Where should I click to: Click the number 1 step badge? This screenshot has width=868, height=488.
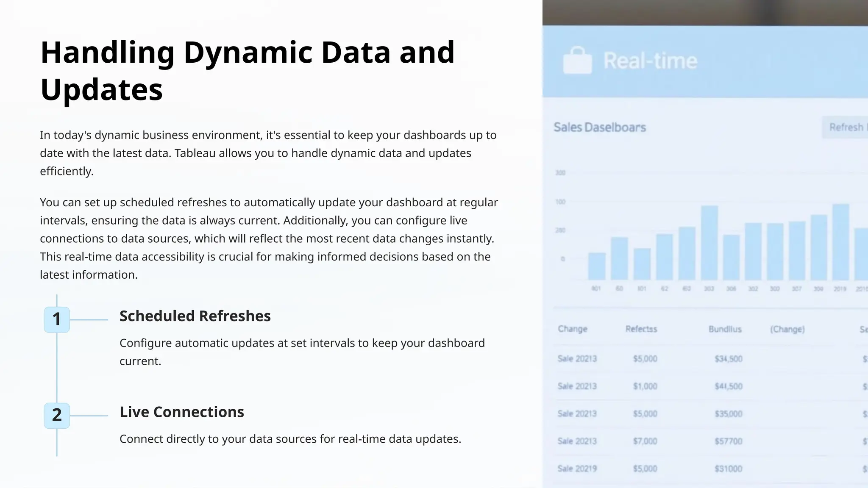pos(57,319)
